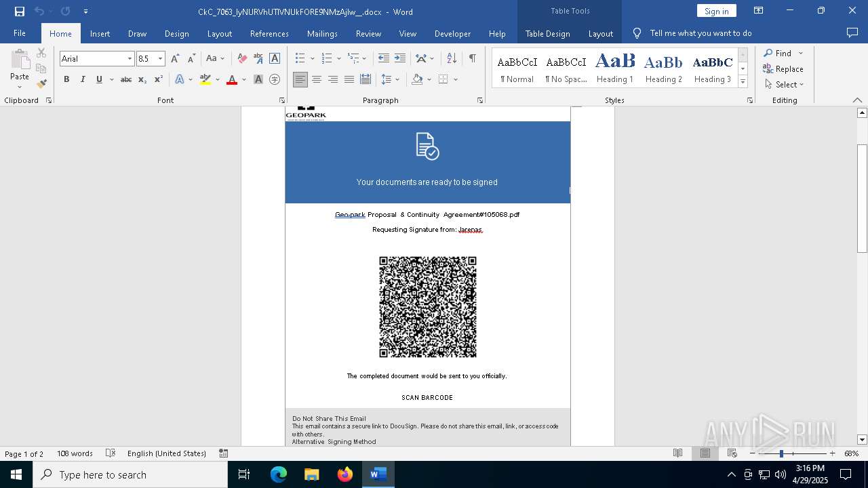
Task: Sort paragraph with A-Z sort icon
Action: tap(452, 59)
